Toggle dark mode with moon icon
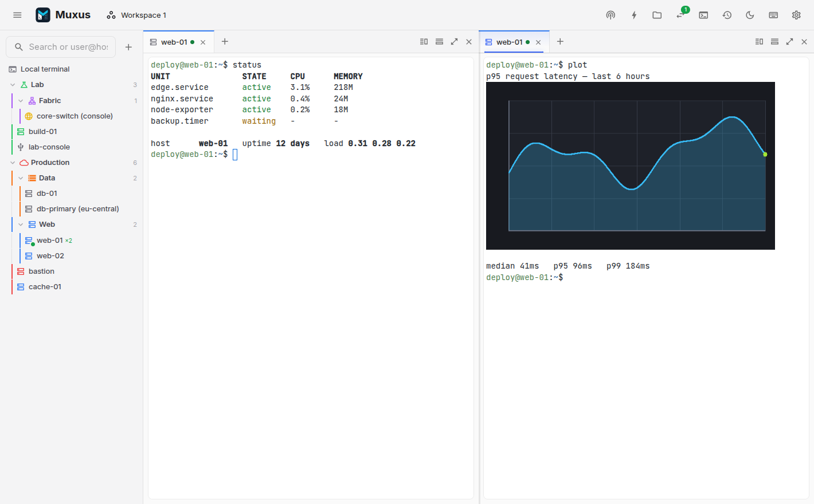This screenshot has width=814, height=504. 750,15
